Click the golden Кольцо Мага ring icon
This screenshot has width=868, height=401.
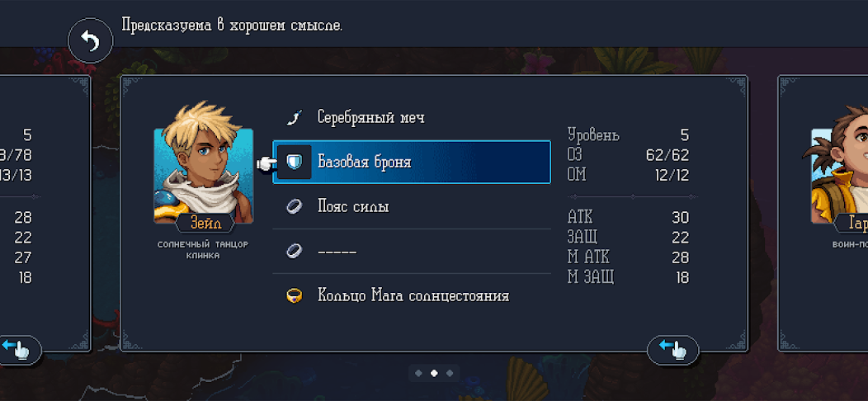pyautogui.click(x=294, y=295)
